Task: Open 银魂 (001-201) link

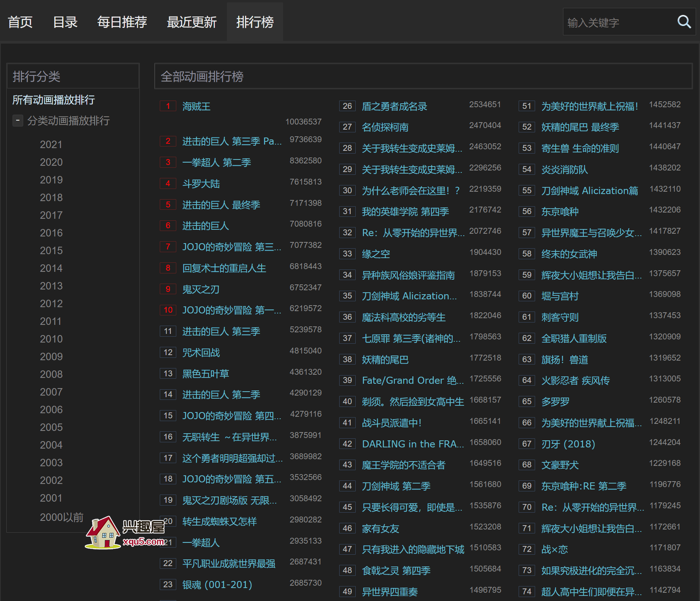Action: pyautogui.click(x=217, y=585)
